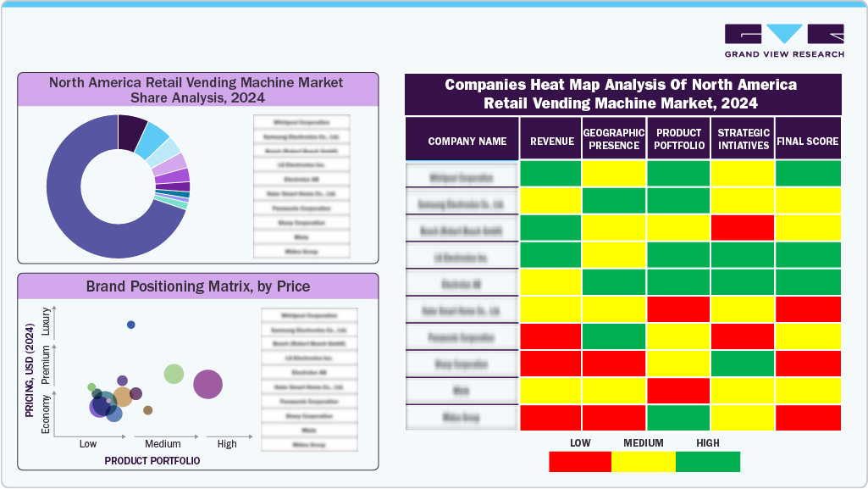This screenshot has height=489, width=868.
Task: Click Panasonic Corporation in the heat map list
Action: pos(462,336)
